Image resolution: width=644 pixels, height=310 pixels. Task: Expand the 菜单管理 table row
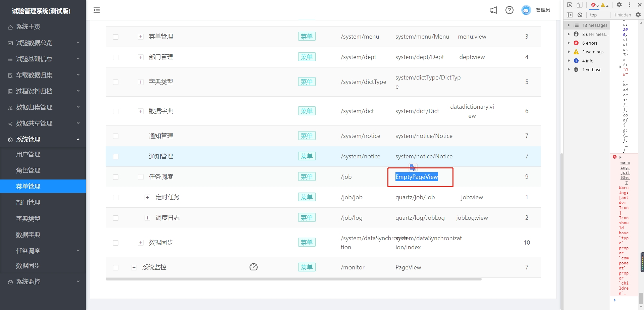141,37
